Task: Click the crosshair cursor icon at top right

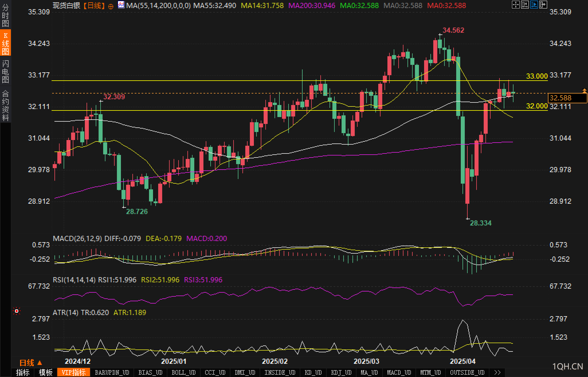Action: coord(516,5)
